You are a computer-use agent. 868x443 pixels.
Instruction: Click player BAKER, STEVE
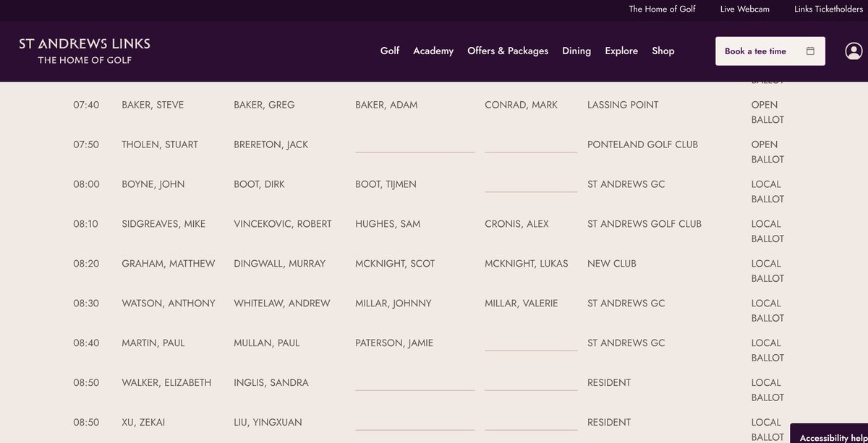(x=153, y=105)
